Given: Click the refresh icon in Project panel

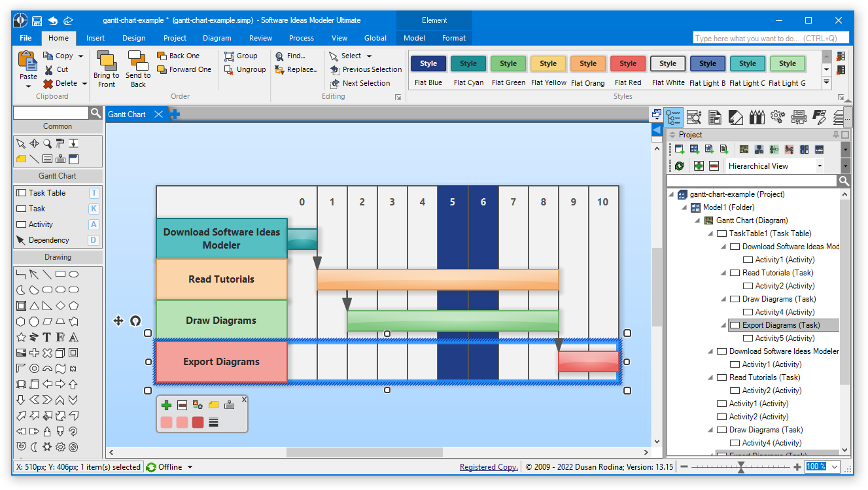Looking at the screenshot, I should pos(679,166).
